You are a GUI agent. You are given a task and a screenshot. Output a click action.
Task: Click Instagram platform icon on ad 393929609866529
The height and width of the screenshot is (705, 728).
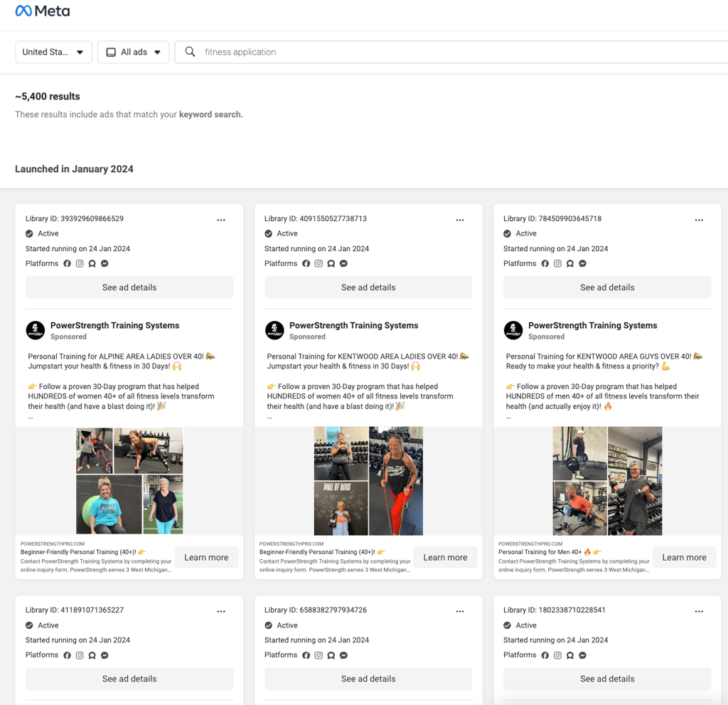coord(80,263)
